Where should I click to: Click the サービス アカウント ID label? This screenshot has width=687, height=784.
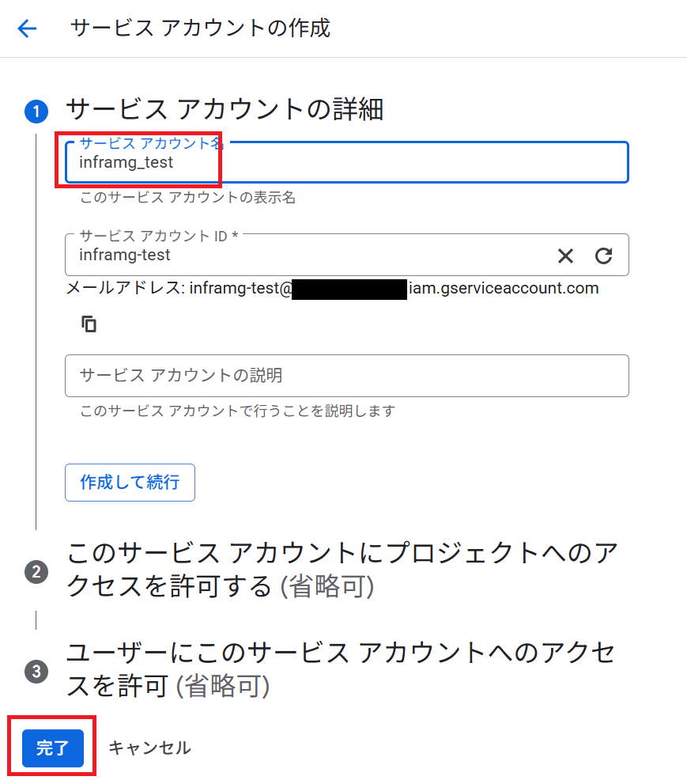(x=158, y=236)
